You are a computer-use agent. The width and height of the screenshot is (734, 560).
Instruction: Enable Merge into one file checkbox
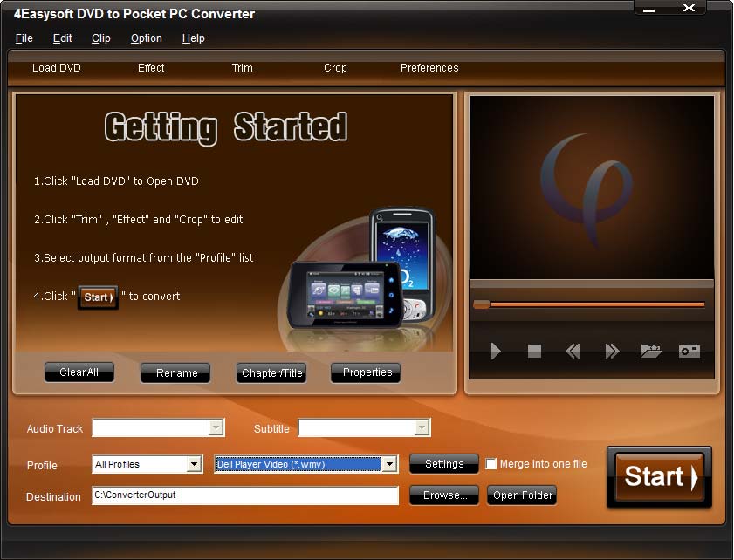[490, 464]
